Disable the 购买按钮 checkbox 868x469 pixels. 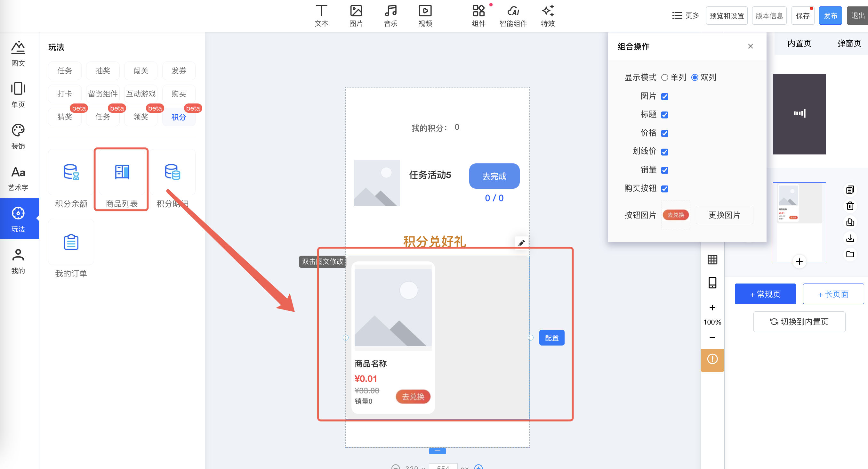click(x=664, y=188)
